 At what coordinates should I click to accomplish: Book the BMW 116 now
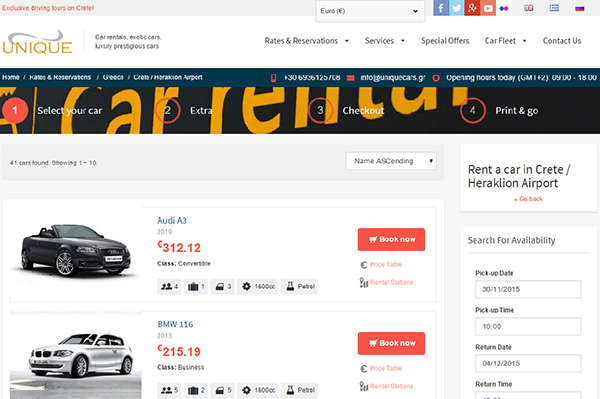(391, 344)
